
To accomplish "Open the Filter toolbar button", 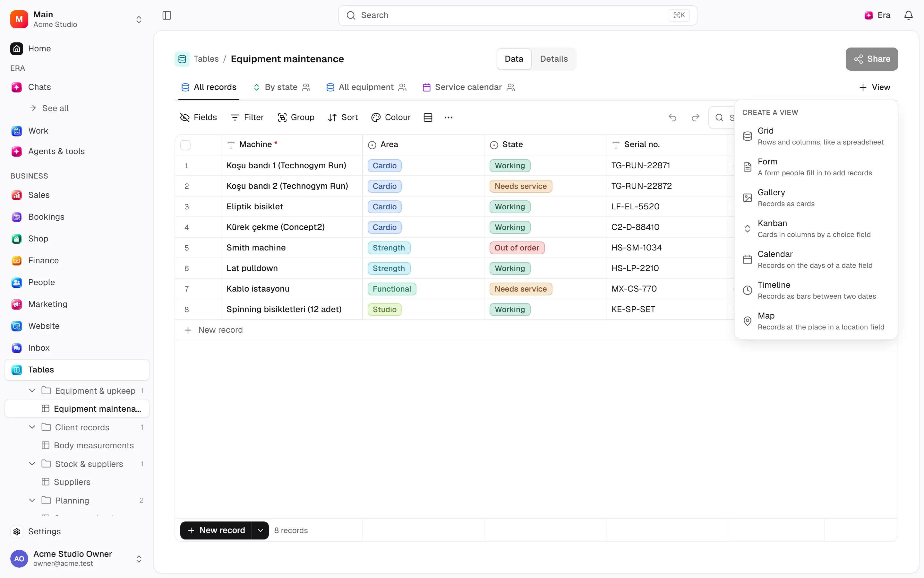I will (247, 117).
